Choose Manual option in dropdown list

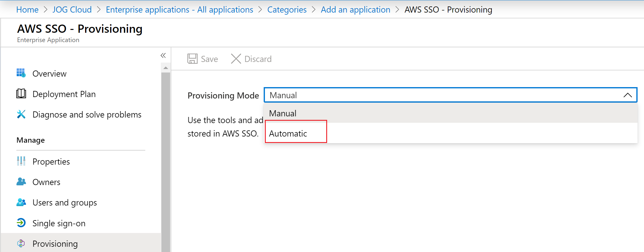[x=283, y=113]
